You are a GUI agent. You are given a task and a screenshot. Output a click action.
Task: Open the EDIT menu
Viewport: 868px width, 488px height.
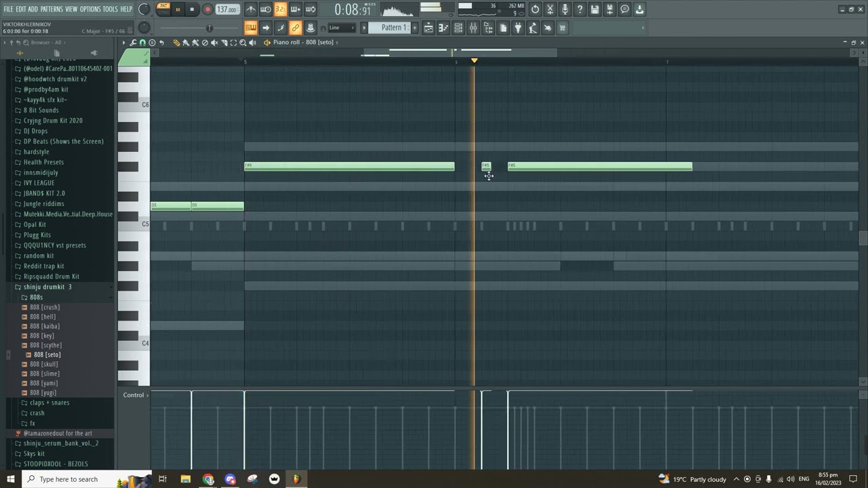(21, 9)
